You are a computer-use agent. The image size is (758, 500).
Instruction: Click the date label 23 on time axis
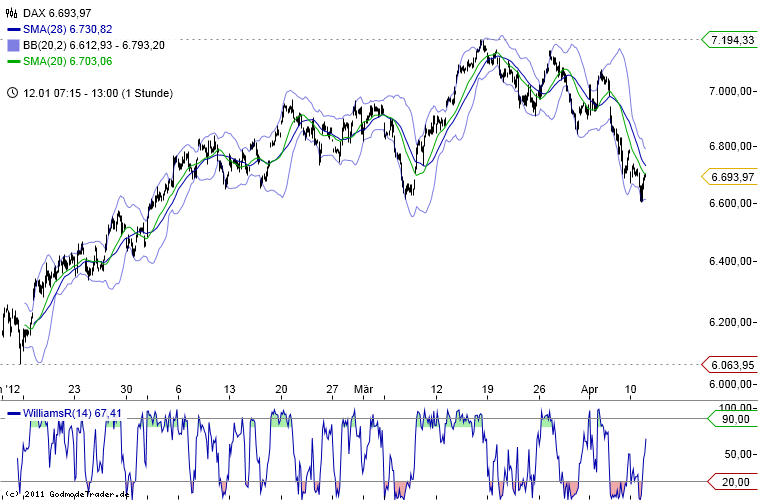coord(74,389)
